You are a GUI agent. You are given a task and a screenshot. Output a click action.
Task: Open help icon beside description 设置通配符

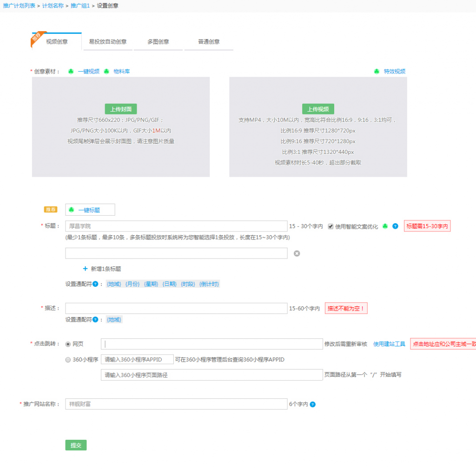(95, 319)
